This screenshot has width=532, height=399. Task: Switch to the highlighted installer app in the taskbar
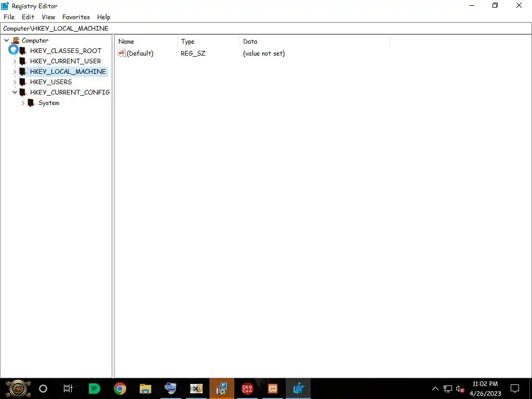tap(222, 389)
